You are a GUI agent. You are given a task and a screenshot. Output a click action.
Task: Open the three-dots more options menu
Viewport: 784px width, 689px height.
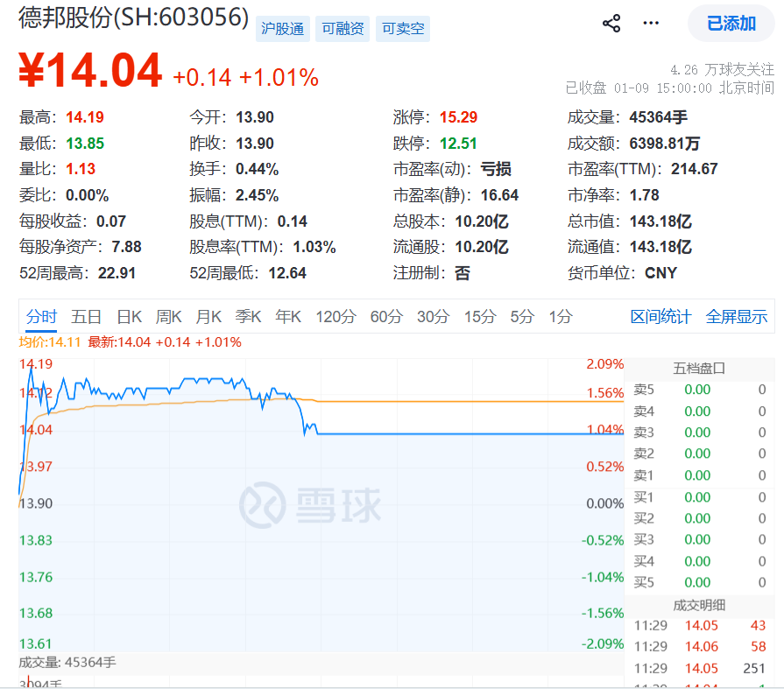(x=651, y=23)
